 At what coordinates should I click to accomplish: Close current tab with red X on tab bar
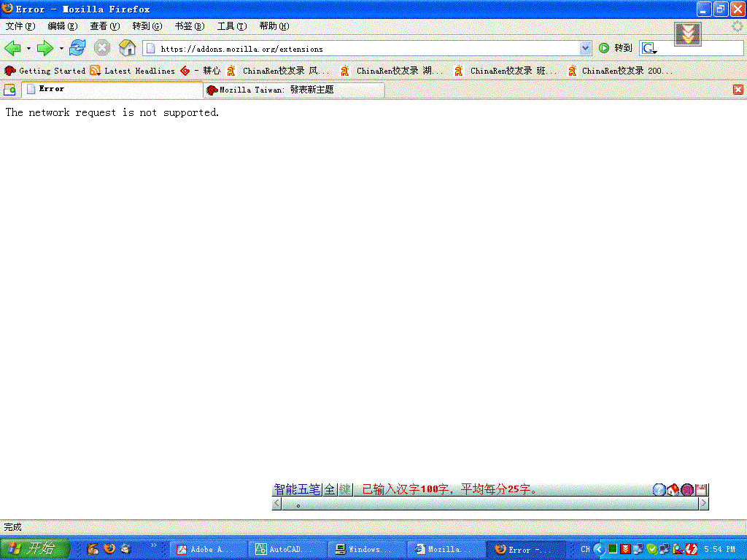pos(738,90)
